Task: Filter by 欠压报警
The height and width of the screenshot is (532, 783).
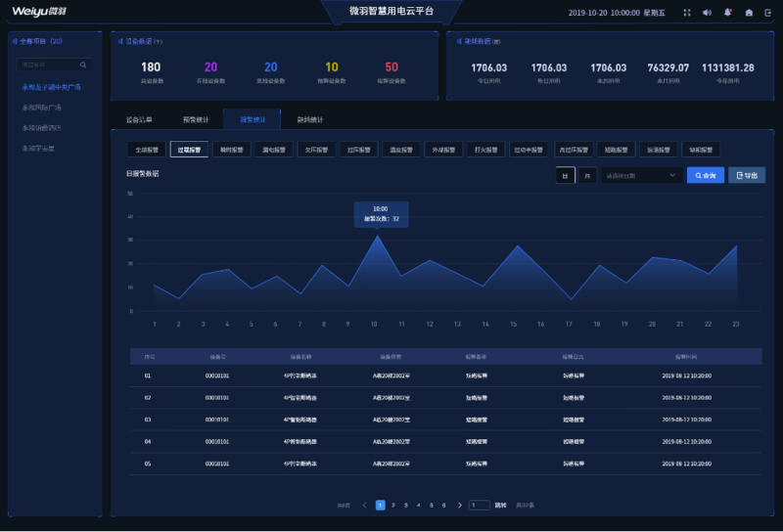Action: tap(316, 150)
